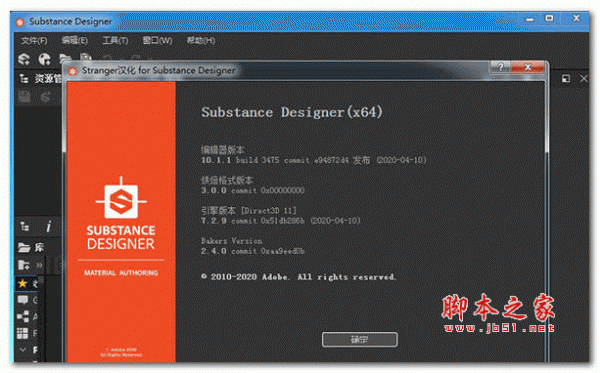Close the Stranger汉化 about dialog
This screenshot has width=600, height=373.
click(528, 67)
